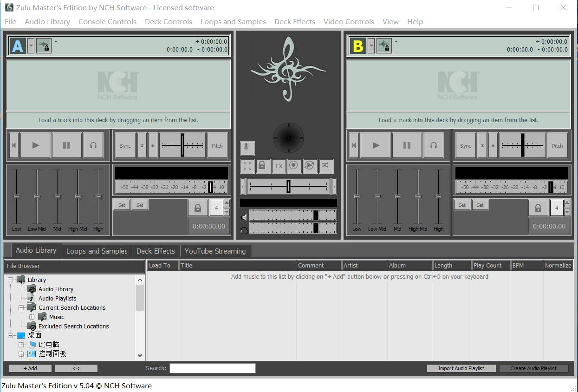Open the Deck B dropdown arrow
The width and height of the screenshot is (578, 392).
pyautogui.click(x=371, y=46)
